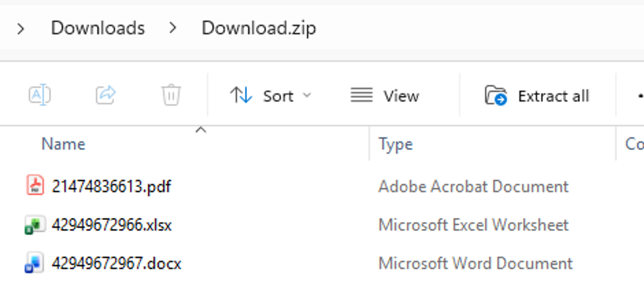Sort files by Type column header
644x302 pixels.
(395, 144)
